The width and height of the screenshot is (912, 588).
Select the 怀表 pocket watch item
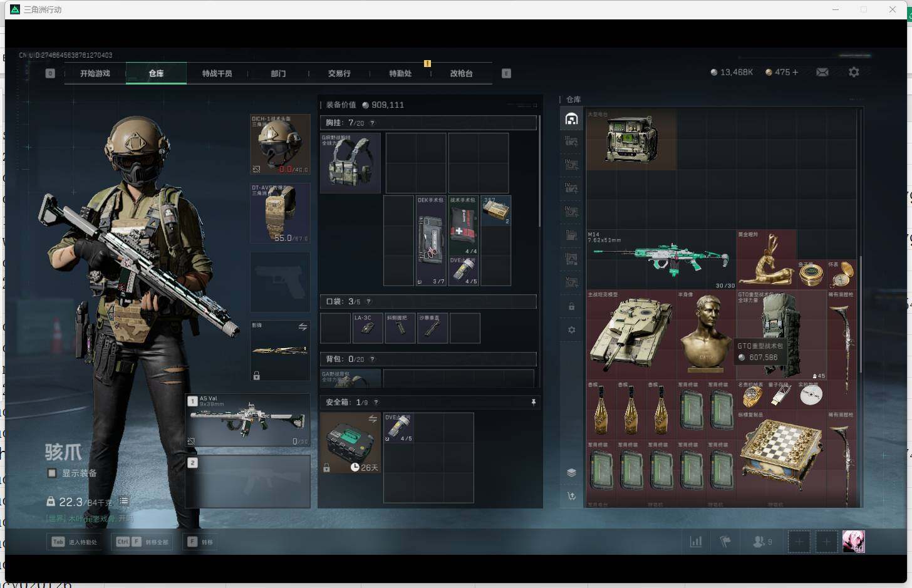point(841,274)
